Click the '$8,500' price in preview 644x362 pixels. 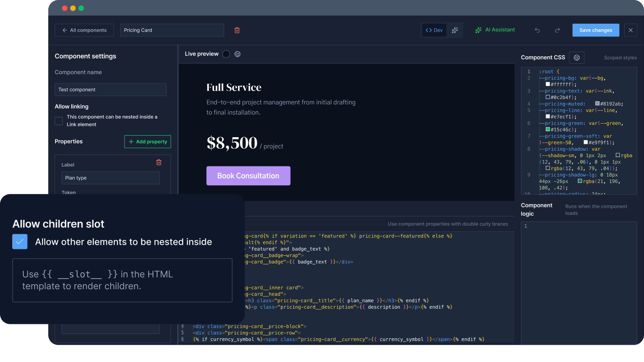pos(232,143)
